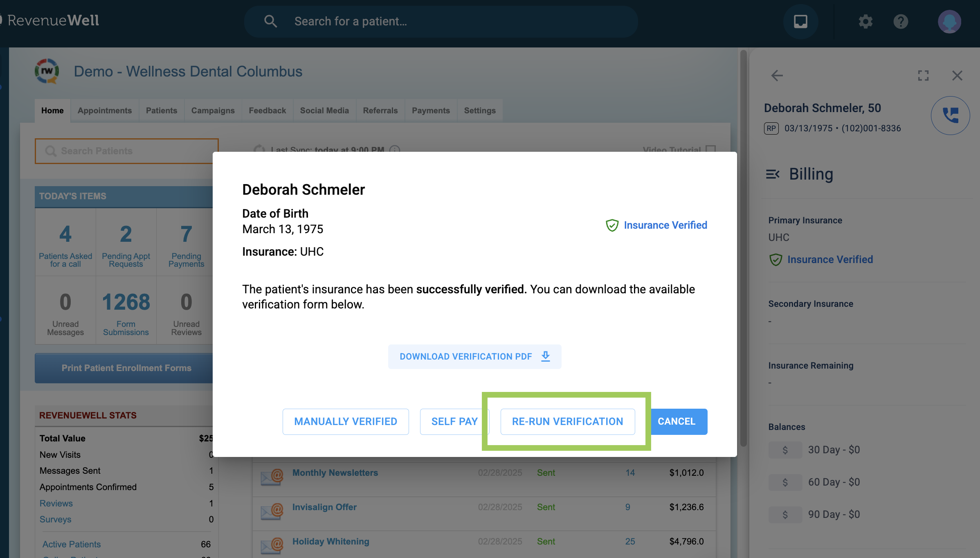Click the 60 Day balance dollar icon
This screenshot has width=980, height=558.
(785, 482)
